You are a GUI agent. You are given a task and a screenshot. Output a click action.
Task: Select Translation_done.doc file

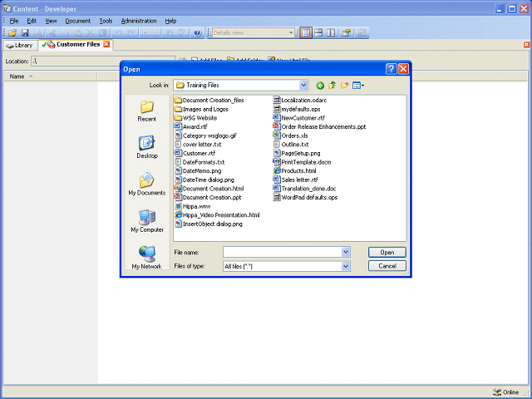coord(305,189)
